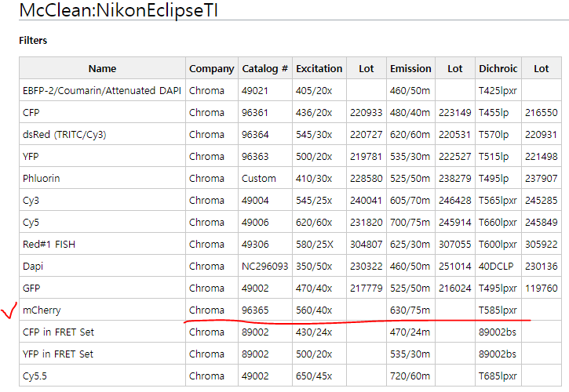Select the dsRed (TRITC/Cy3) name cell
The width and height of the screenshot is (569, 392).
tap(64, 134)
